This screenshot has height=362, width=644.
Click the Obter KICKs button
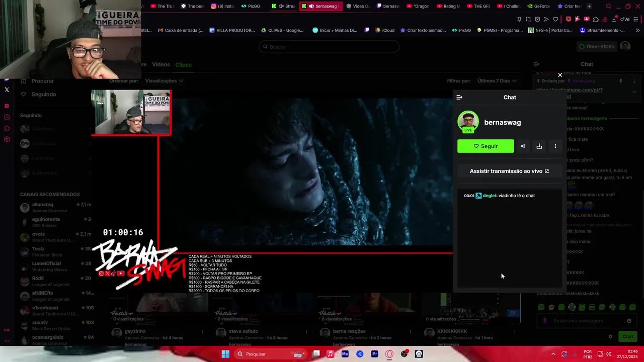point(597,47)
